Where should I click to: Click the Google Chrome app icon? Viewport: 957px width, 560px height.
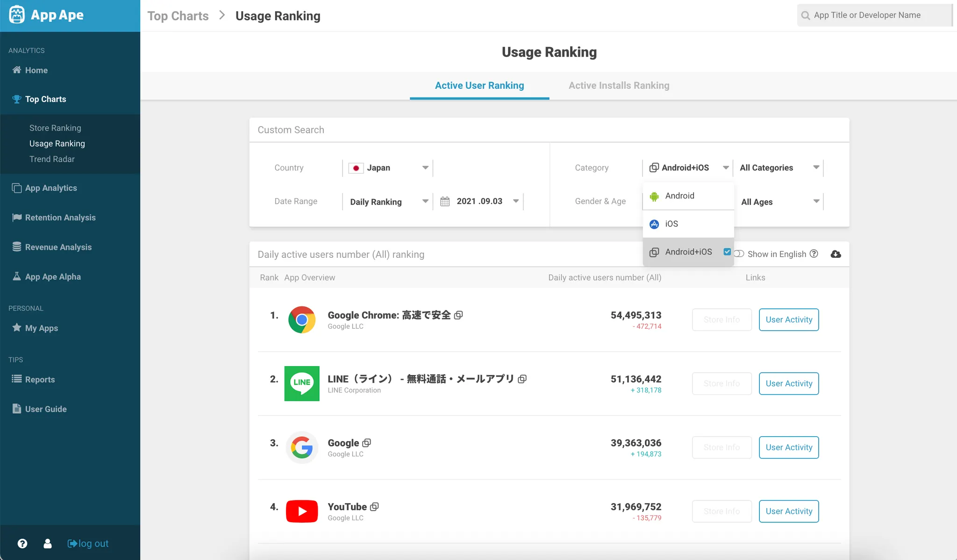[302, 320]
